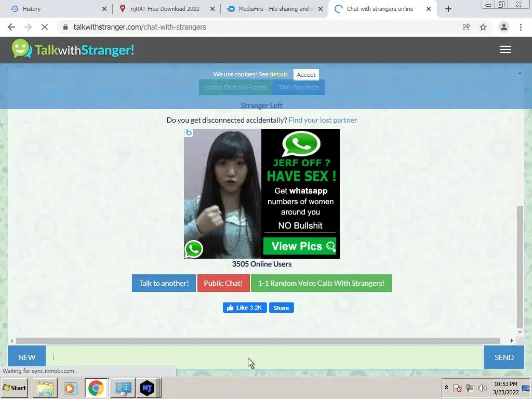Click Global Chat (No-Login) button

point(235,87)
